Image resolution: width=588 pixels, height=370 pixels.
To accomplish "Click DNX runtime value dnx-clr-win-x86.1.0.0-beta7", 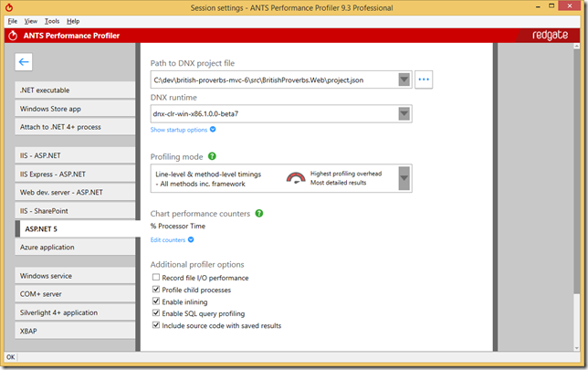I will pos(195,113).
